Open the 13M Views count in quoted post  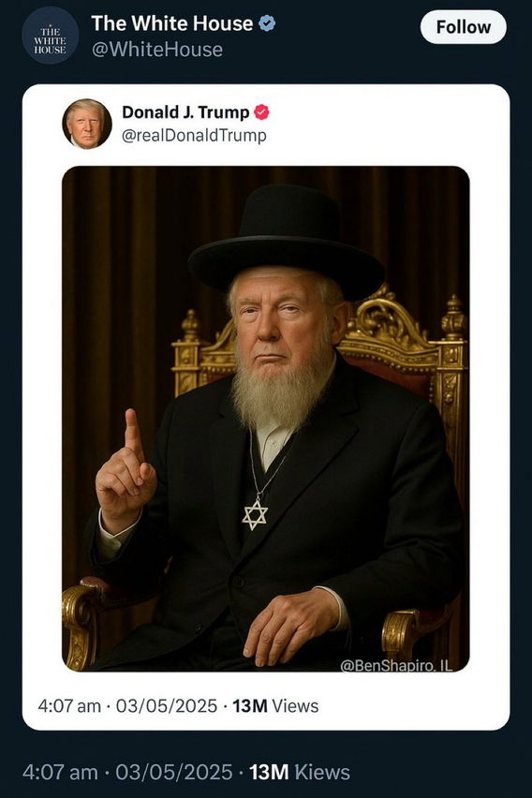275,706
